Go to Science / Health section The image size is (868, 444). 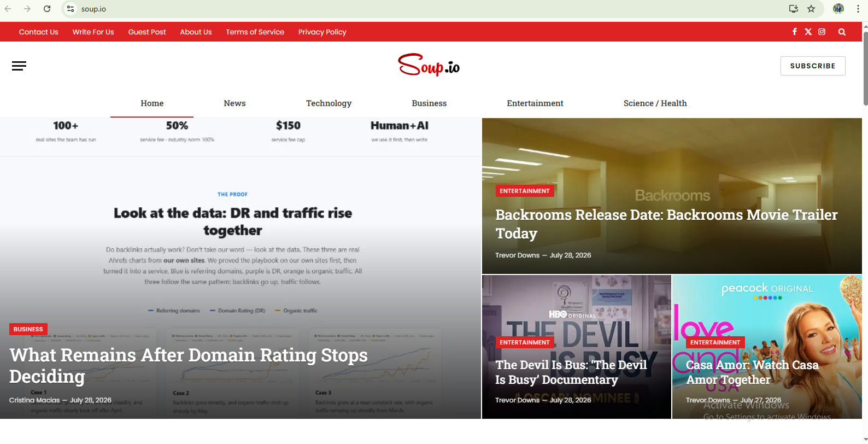click(655, 103)
